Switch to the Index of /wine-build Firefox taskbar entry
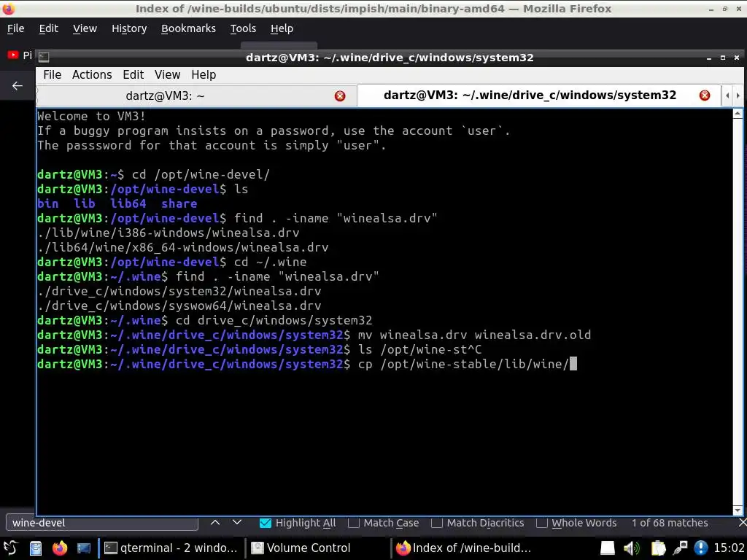The height and width of the screenshot is (560, 747). pyautogui.click(x=463, y=548)
